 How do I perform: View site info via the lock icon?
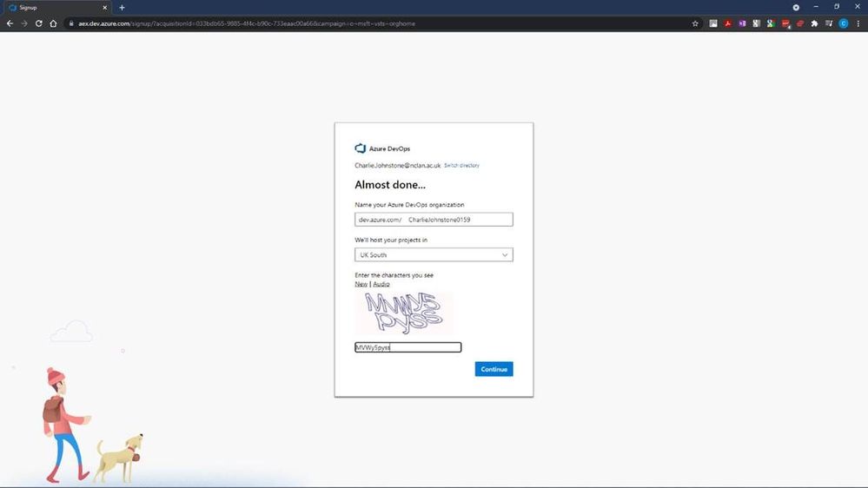point(71,23)
